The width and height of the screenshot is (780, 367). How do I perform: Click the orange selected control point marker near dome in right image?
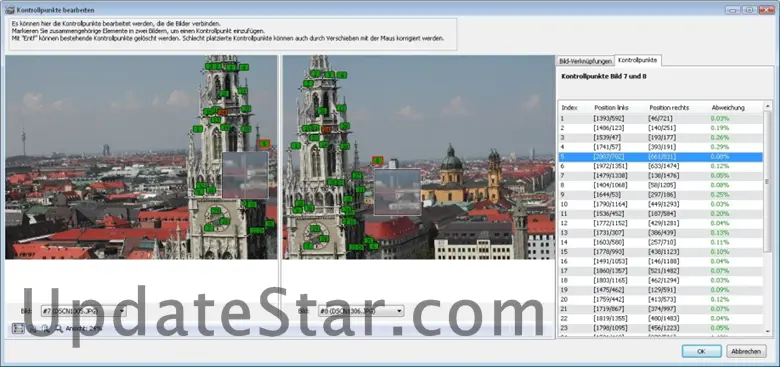[378, 160]
